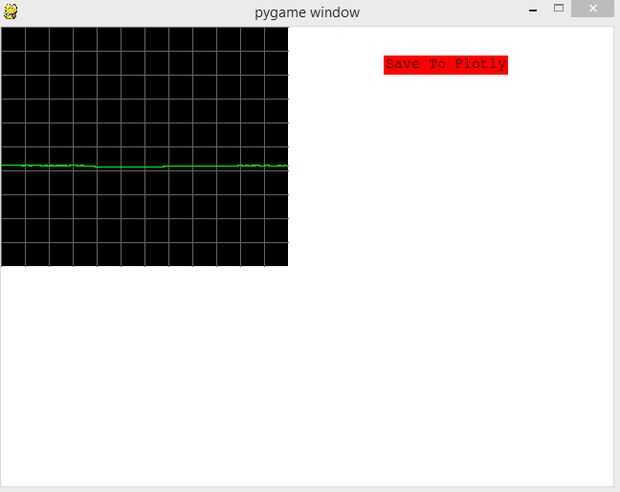This screenshot has width=620, height=492.
Task: Click the 'pygame window' title text
Action: click(x=307, y=13)
